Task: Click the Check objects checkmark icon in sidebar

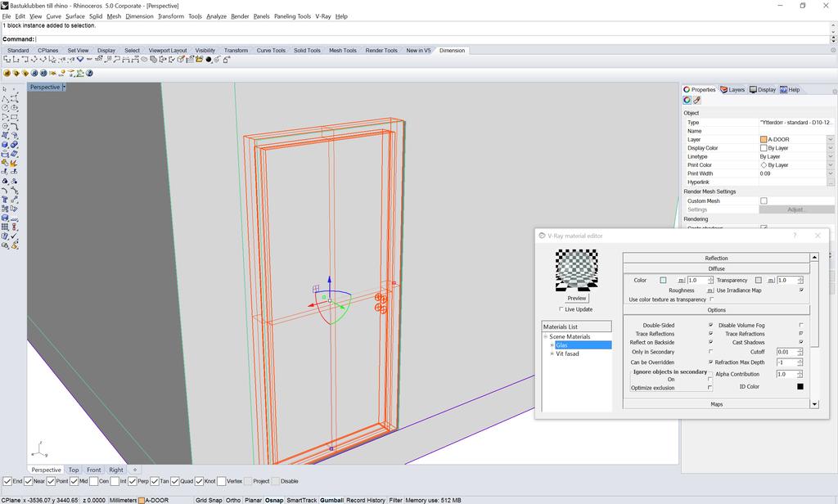Action: pos(14,235)
